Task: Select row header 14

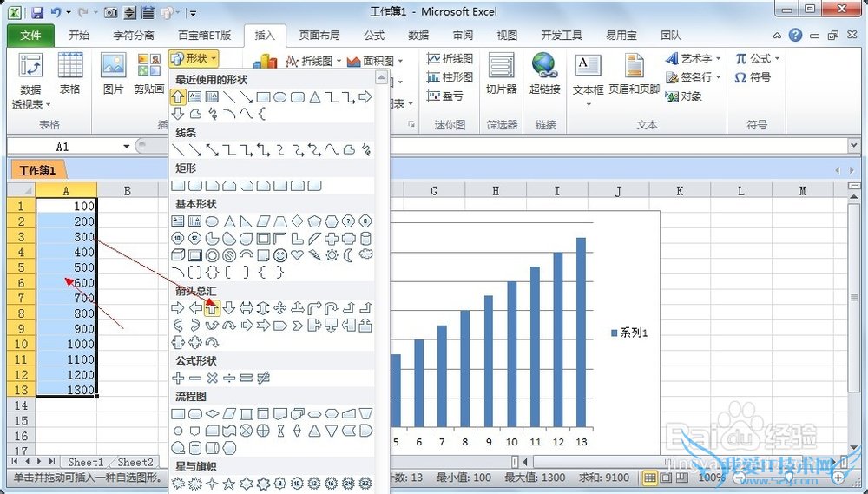Action: point(22,405)
